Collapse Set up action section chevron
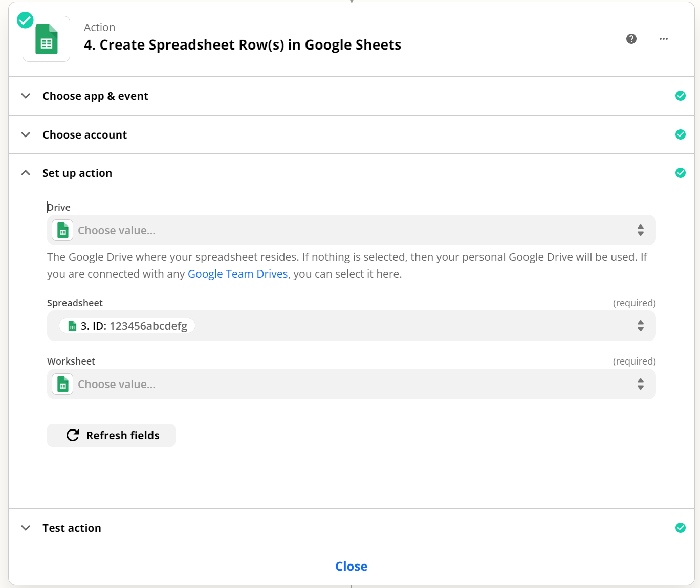 (x=26, y=173)
